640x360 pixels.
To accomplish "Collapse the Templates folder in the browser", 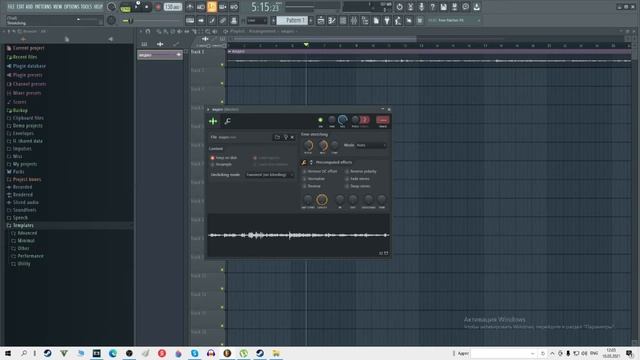I will click(23, 225).
